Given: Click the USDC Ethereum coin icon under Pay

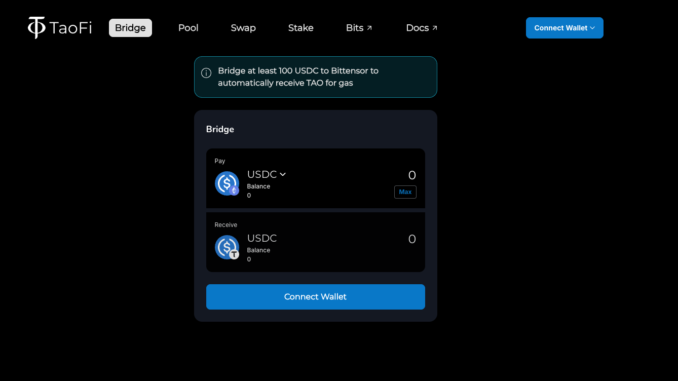Looking at the screenshot, I should point(227,183).
